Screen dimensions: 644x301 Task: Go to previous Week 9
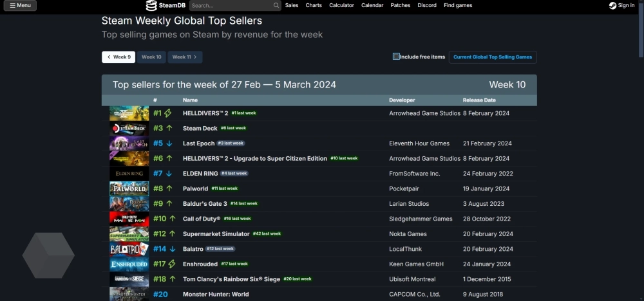tap(118, 57)
